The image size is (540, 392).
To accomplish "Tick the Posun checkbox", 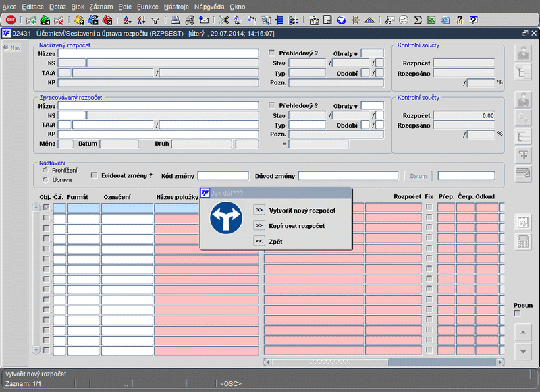I will pos(518,314).
